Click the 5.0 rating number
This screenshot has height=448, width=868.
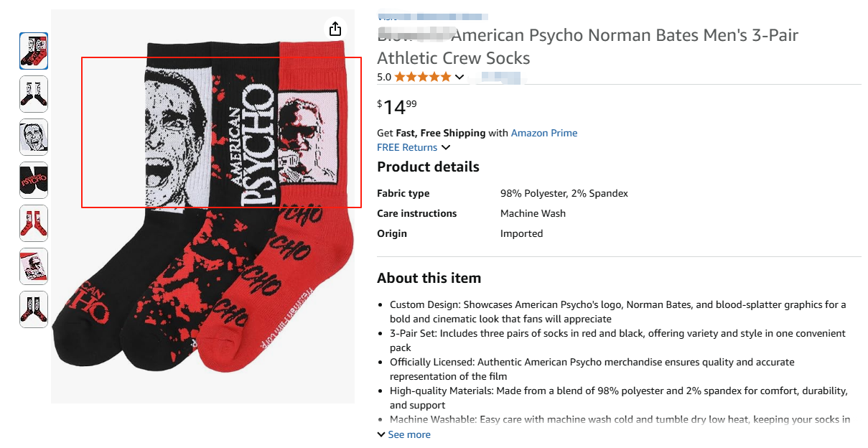[x=384, y=77]
